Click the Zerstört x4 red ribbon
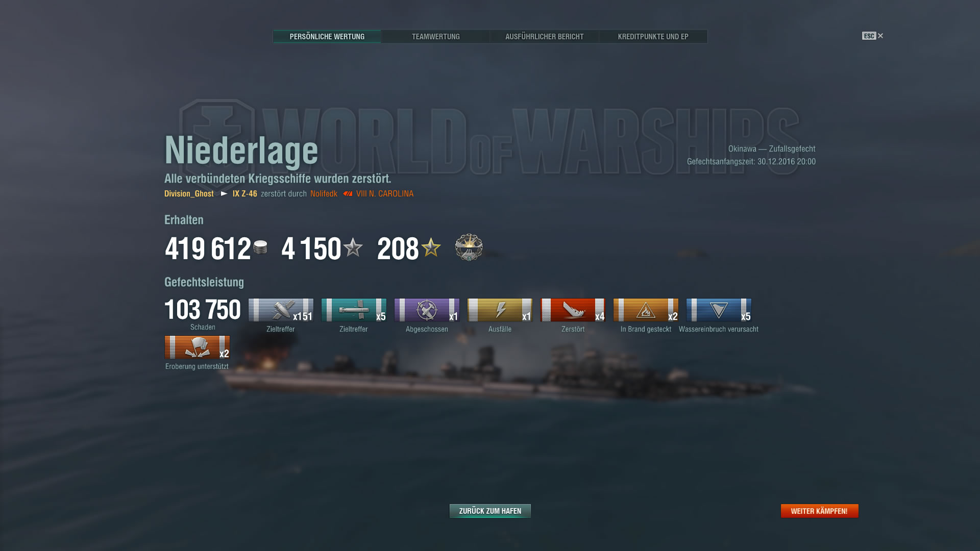The width and height of the screenshot is (980, 551). click(x=573, y=310)
